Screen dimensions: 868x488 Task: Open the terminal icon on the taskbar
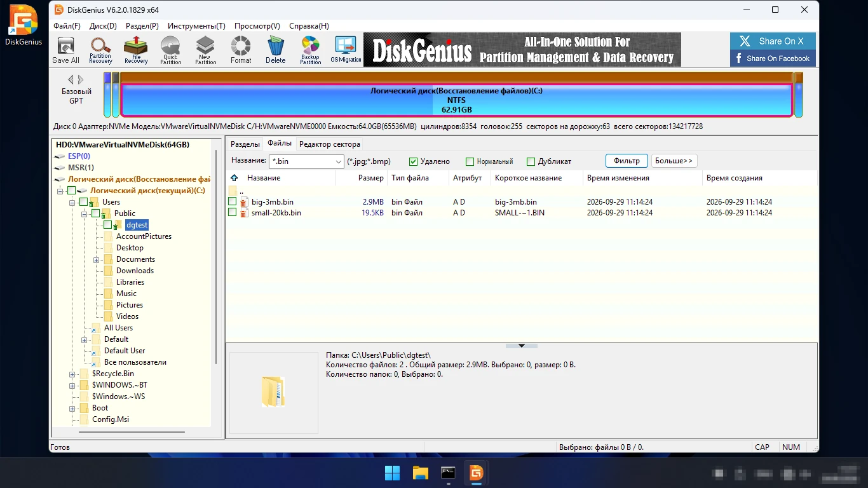coord(449,473)
